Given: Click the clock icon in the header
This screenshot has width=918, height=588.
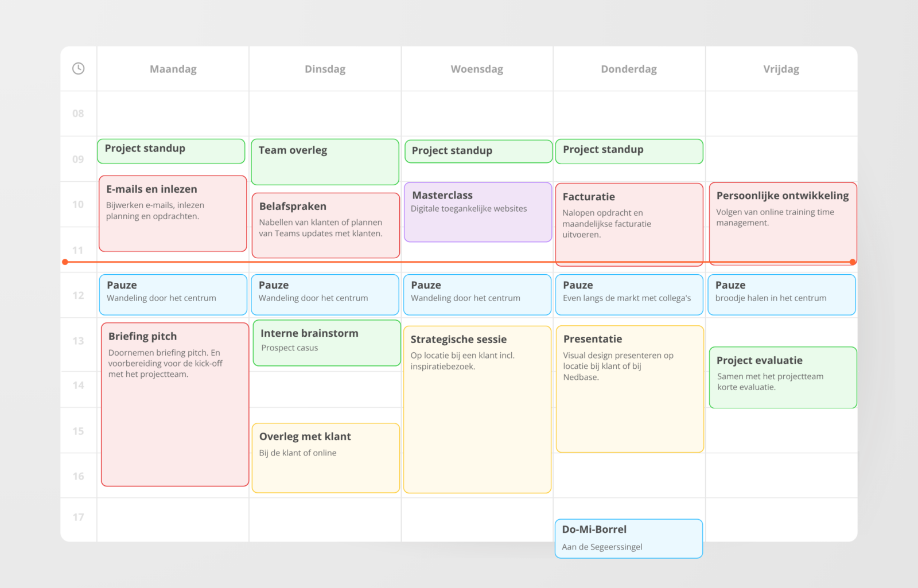Looking at the screenshot, I should 78,69.
